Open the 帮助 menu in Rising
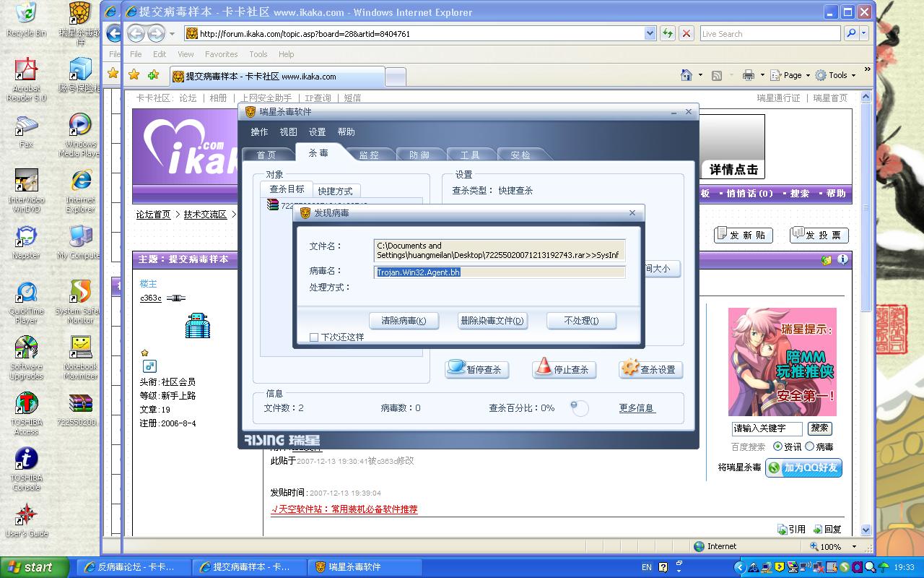Screen dimensions: 924x578 point(346,132)
